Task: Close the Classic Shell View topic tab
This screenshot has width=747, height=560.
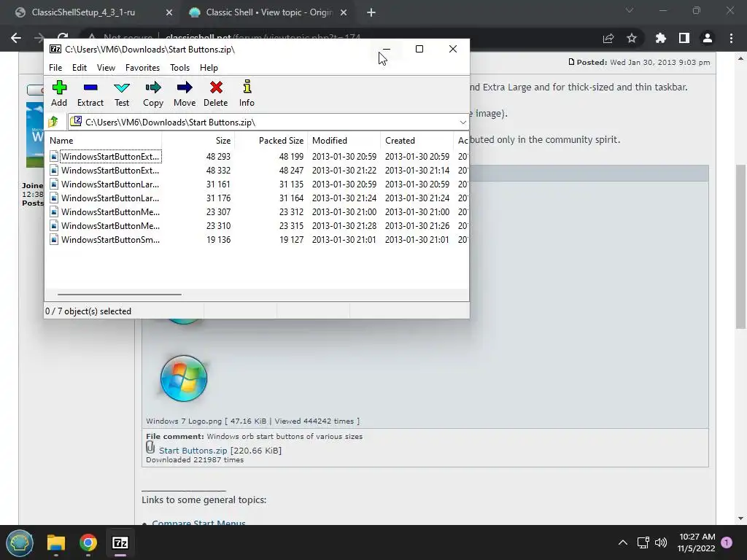Action: pos(343,13)
